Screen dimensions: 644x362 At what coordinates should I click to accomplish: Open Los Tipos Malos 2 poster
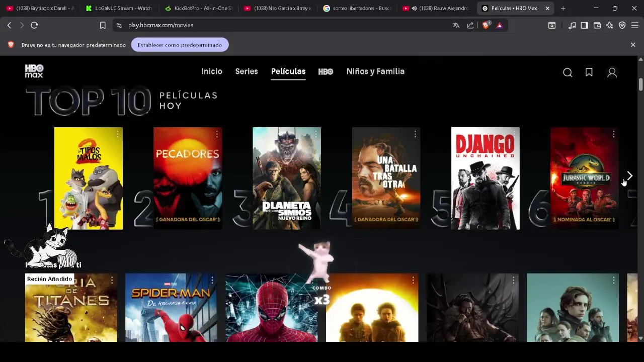click(x=89, y=178)
